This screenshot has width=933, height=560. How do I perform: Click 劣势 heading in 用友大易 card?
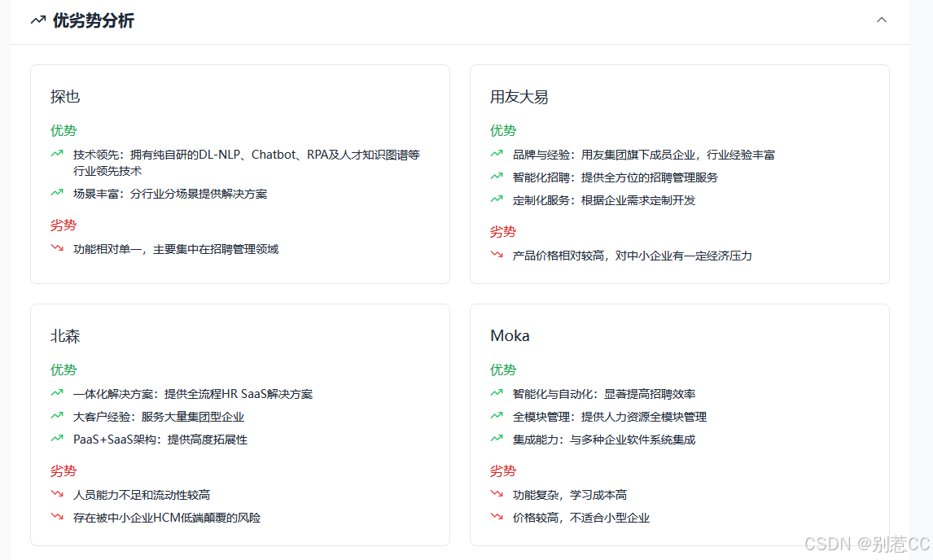(503, 231)
